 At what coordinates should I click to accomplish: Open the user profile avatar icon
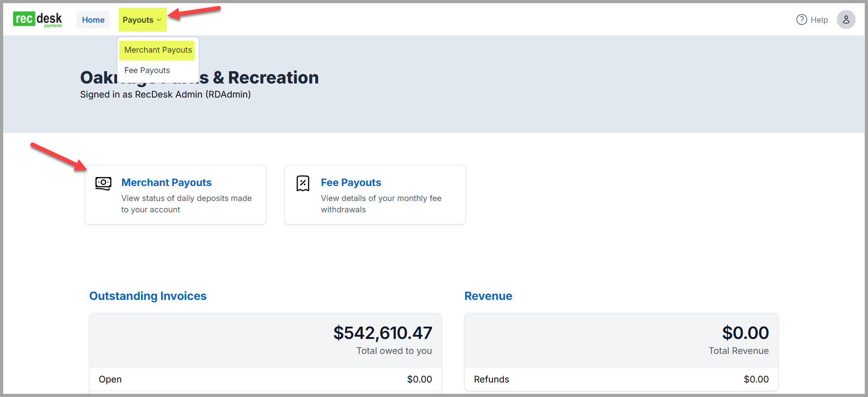pos(846,20)
